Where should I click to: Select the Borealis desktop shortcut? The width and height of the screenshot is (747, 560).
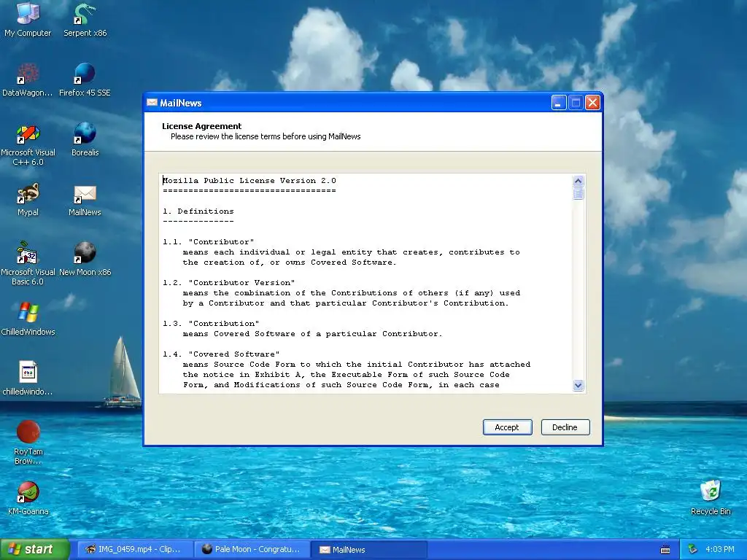click(x=85, y=140)
